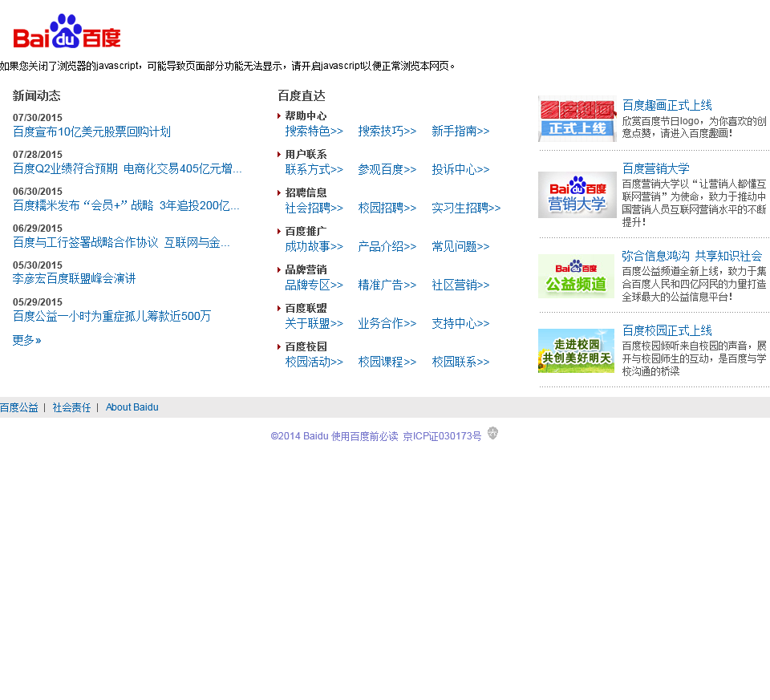Viewport: 770px width, 700px height.
Task: Open news 百度公益一小时为重症孤儿筹款
Action: (x=112, y=316)
